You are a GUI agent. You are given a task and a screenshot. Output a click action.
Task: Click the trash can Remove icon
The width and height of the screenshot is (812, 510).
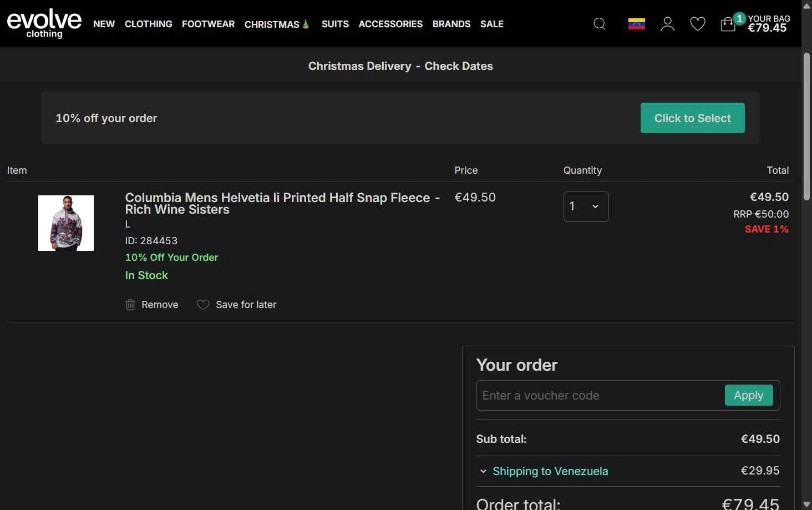coord(130,305)
